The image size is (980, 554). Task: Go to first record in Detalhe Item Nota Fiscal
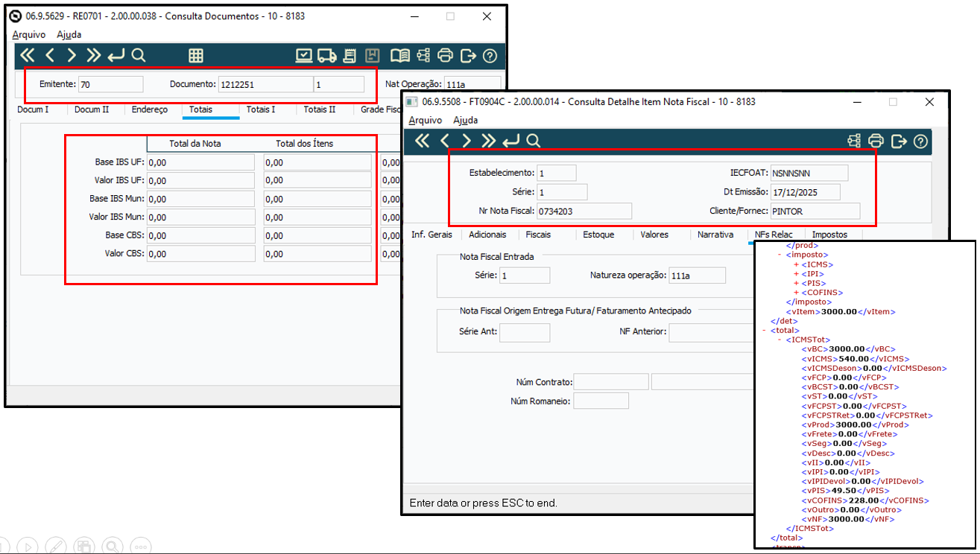423,141
